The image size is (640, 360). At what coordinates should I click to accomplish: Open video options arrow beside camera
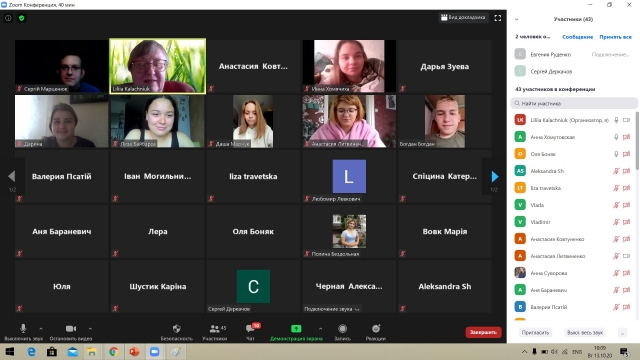click(x=90, y=328)
